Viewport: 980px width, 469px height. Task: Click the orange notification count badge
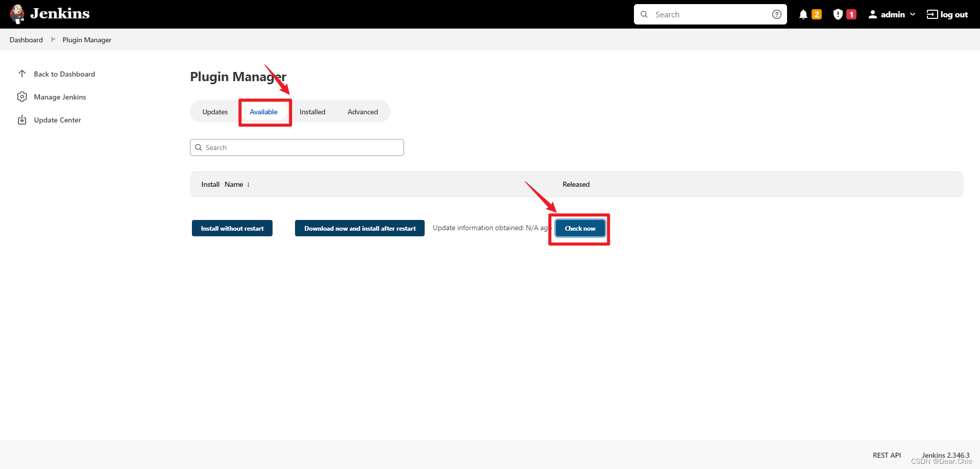817,14
